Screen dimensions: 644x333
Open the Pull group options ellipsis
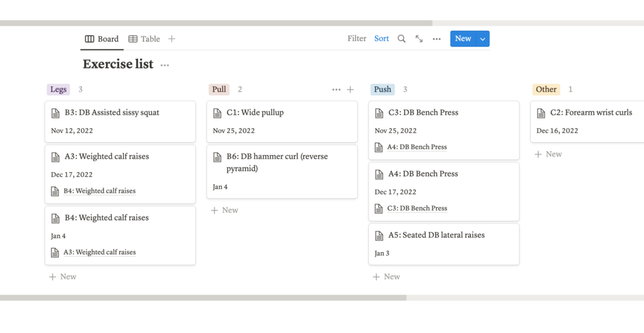(x=336, y=90)
